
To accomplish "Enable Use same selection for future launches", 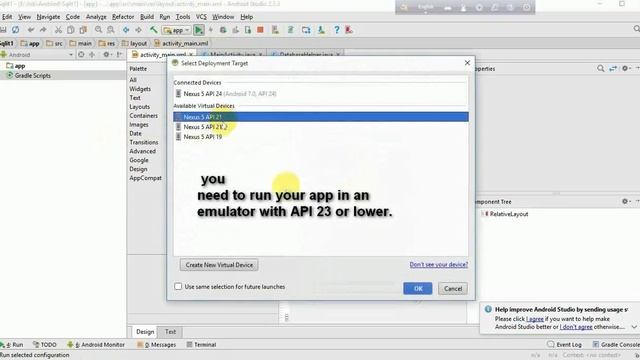I will pos(178,287).
